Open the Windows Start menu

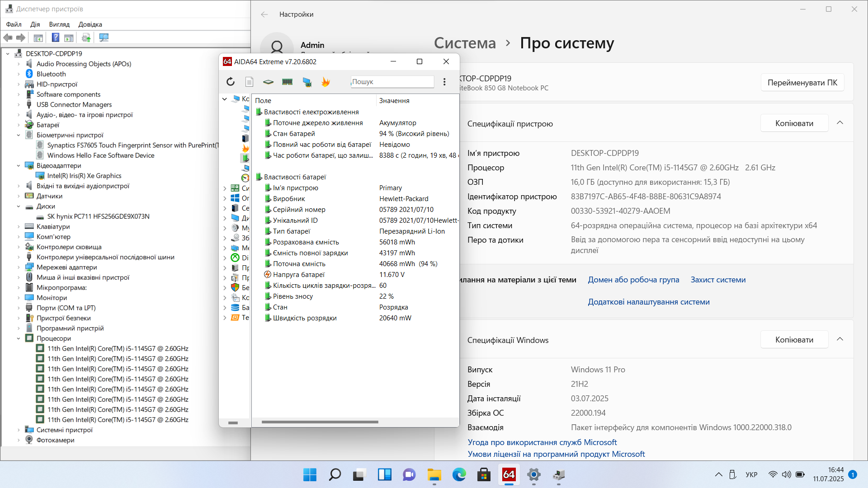pyautogui.click(x=310, y=474)
